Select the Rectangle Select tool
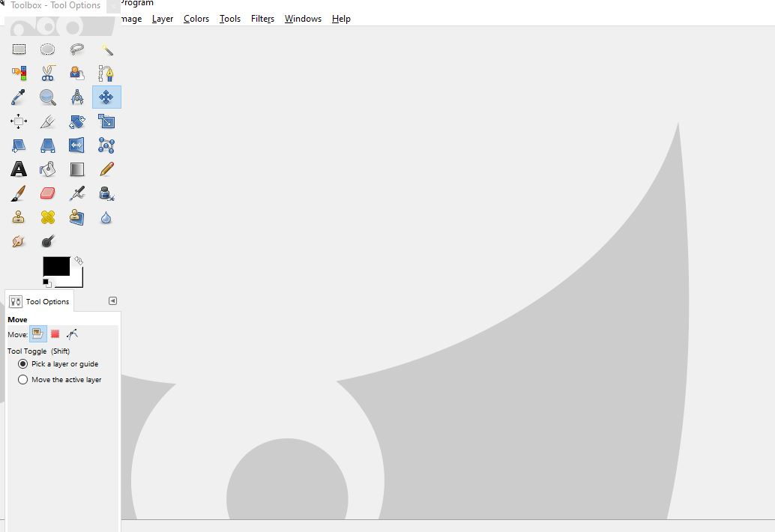775x532 pixels. pos(19,49)
